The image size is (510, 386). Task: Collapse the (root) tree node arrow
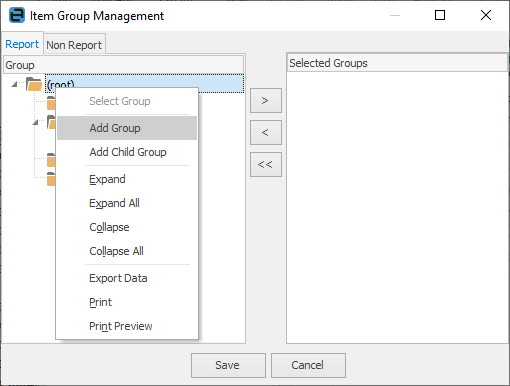pos(14,84)
